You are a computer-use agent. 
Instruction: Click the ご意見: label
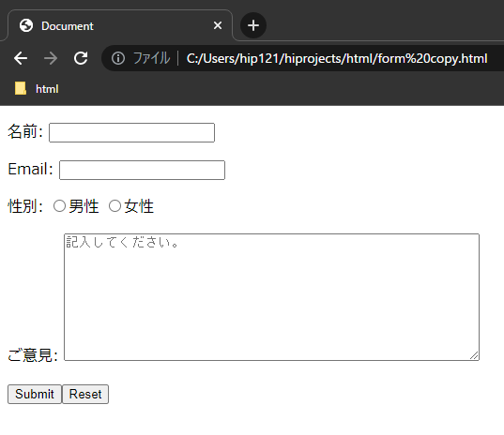click(x=33, y=355)
